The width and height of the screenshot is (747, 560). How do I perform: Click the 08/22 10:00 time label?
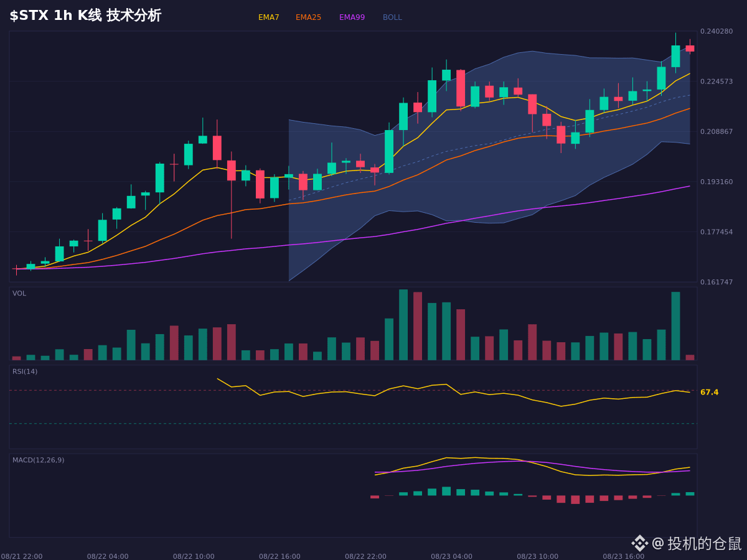tap(194, 556)
